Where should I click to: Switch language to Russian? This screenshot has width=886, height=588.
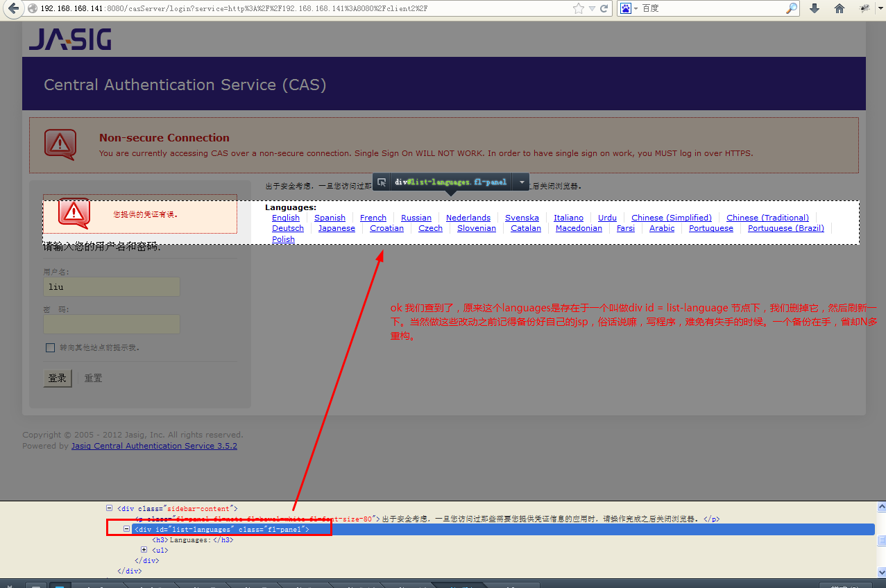416,218
